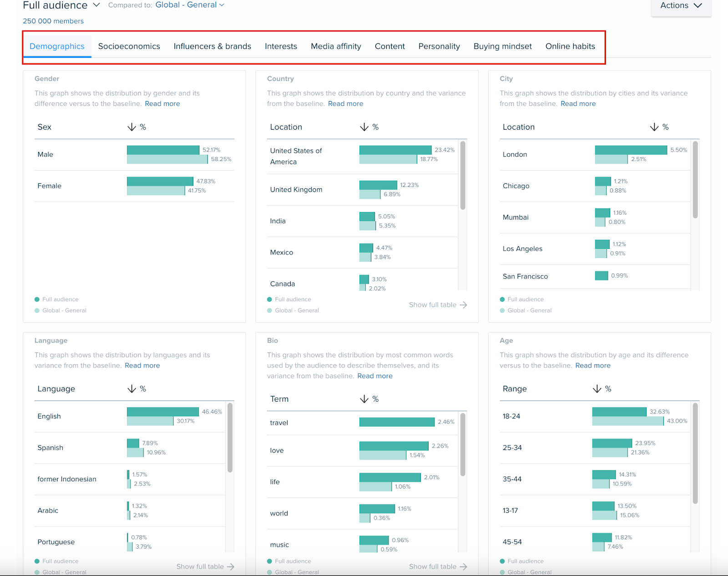Click sort arrow in Bio Term header
This screenshot has height=576, width=728.
(x=364, y=399)
